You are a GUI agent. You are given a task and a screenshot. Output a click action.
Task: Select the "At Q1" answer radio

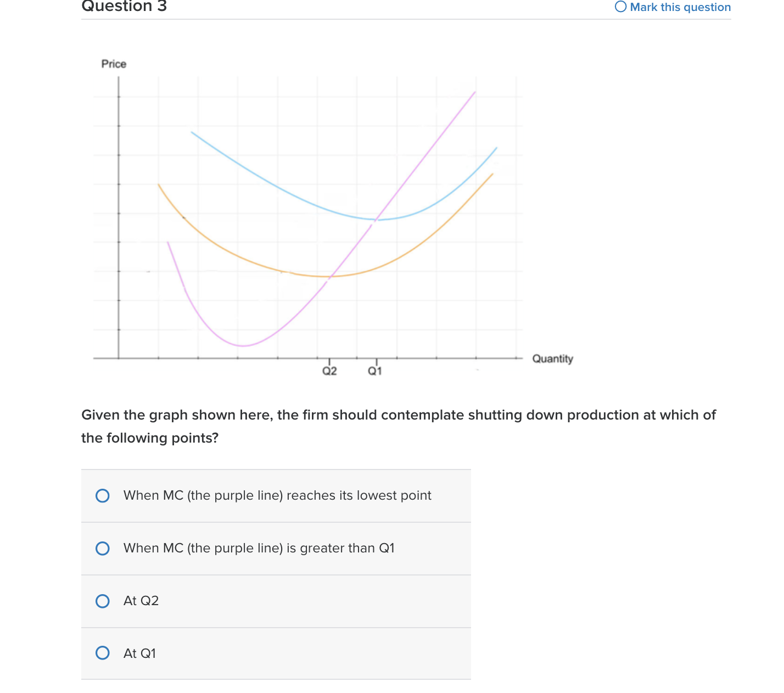[x=102, y=653]
